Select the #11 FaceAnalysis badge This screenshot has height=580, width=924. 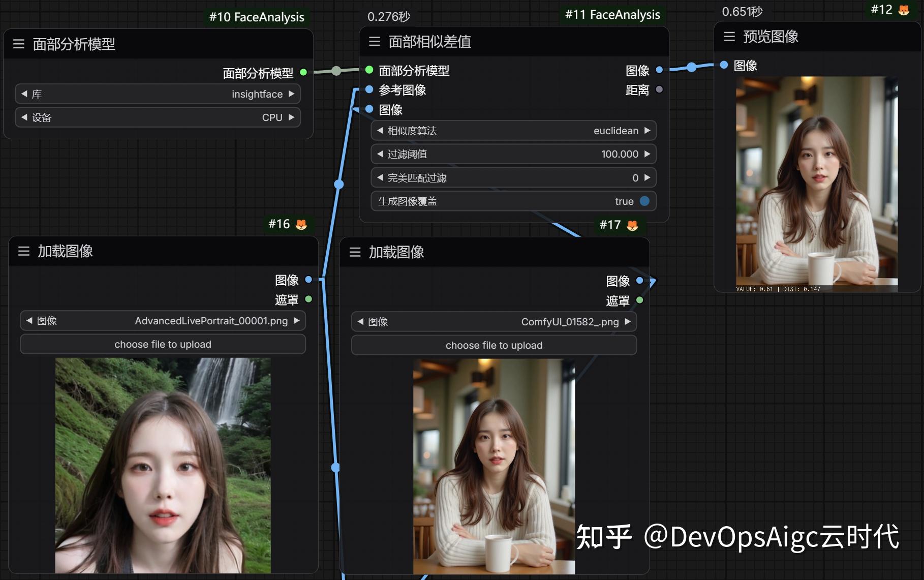[x=612, y=15]
